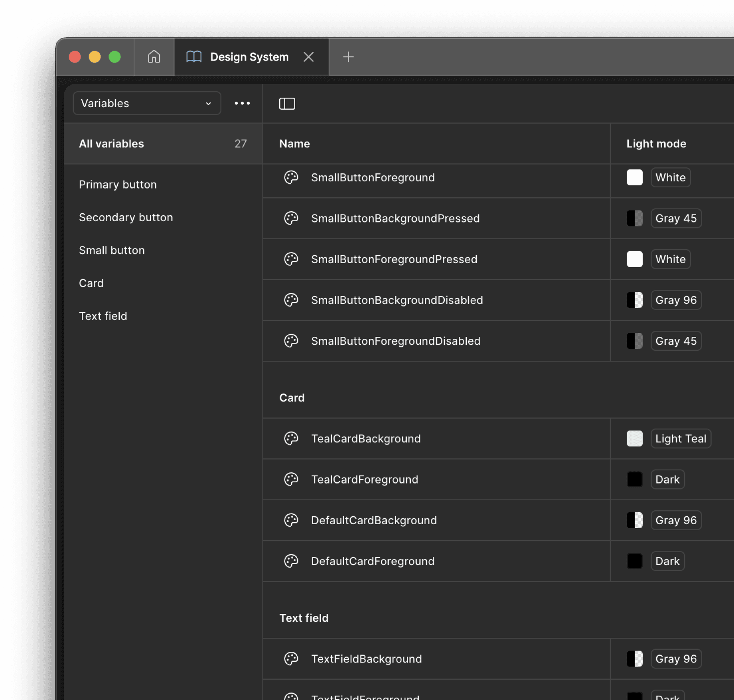The width and height of the screenshot is (734, 700).
Task: Click white swatch for SmallButtonForegroundPressed
Action: [x=634, y=259]
